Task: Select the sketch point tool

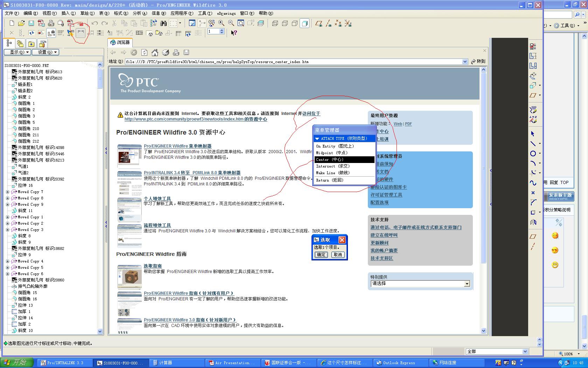Action: [x=533, y=192]
